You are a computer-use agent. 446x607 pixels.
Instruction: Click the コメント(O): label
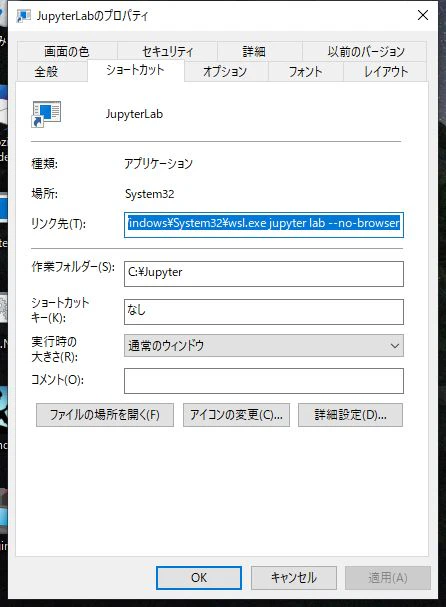[57, 380]
